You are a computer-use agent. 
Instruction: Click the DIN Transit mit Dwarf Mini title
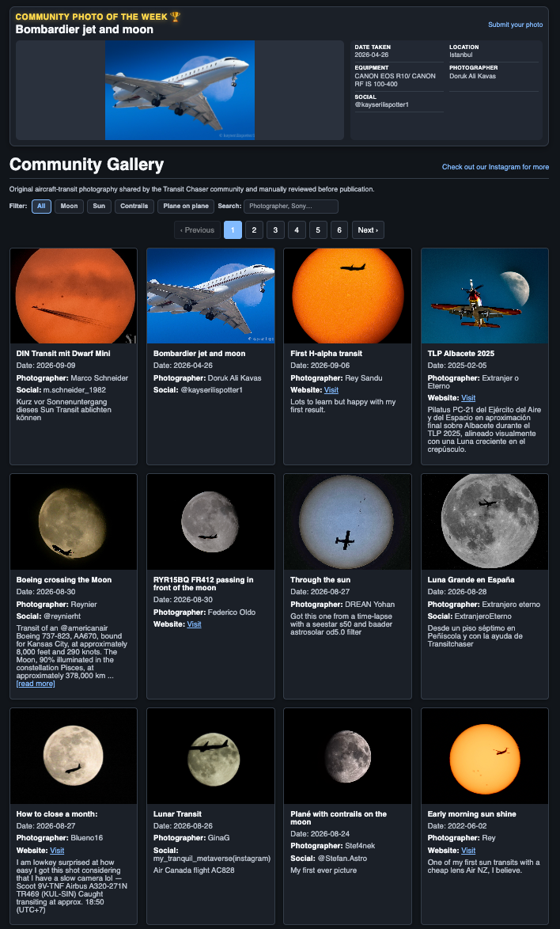click(63, 354)
